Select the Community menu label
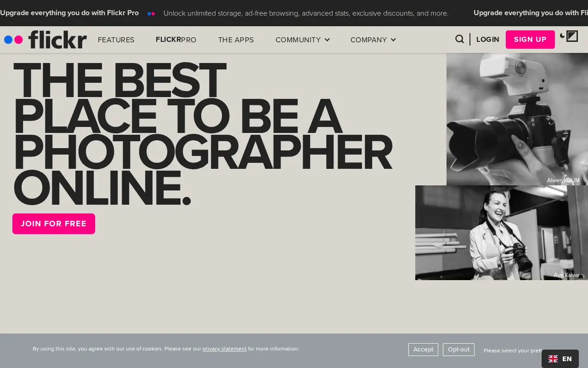Image resolution: width=588 pixels, height=368 pixels. coord(298,40)
